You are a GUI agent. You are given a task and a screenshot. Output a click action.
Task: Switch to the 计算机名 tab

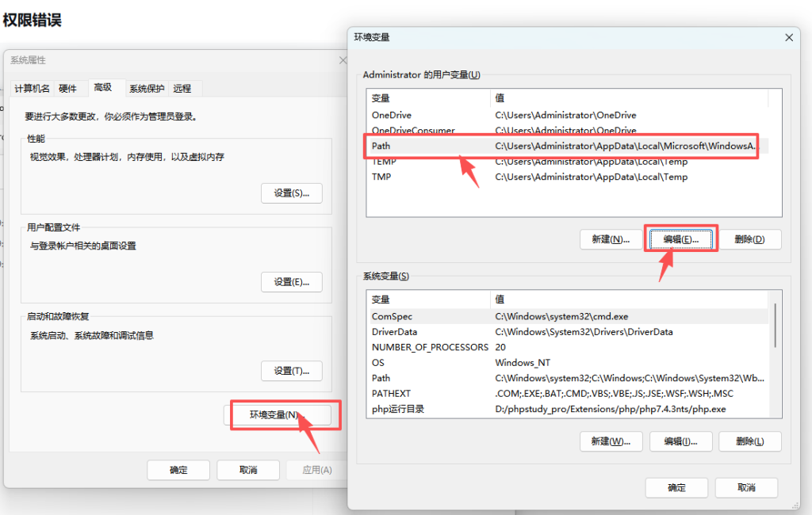[x=32, y=89]
